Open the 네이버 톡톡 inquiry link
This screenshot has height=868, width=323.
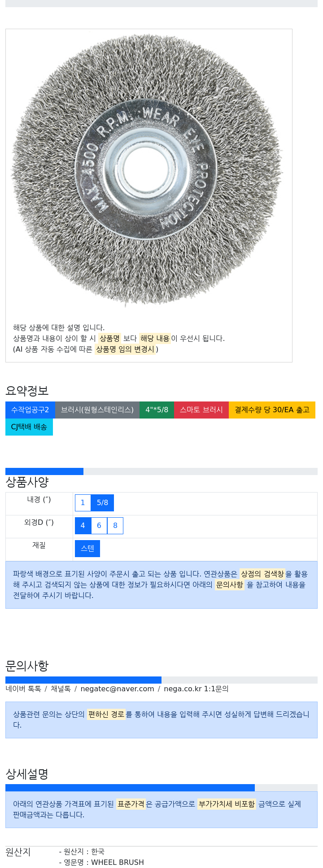coord(23,689)
